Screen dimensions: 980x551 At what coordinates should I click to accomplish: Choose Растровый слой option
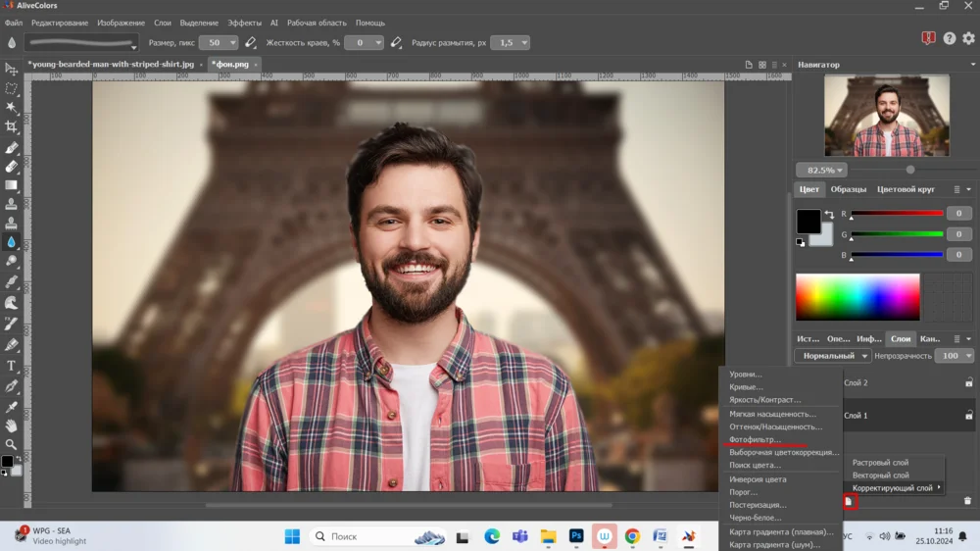coord(881,463)
